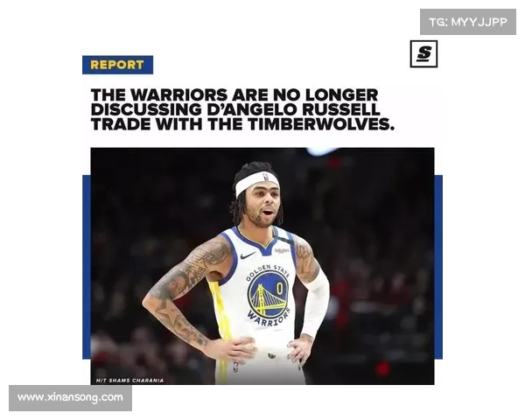Click the H/T Shams Charania credit text
The height and width of the screenshot is (420, 525).
(129, 381)
